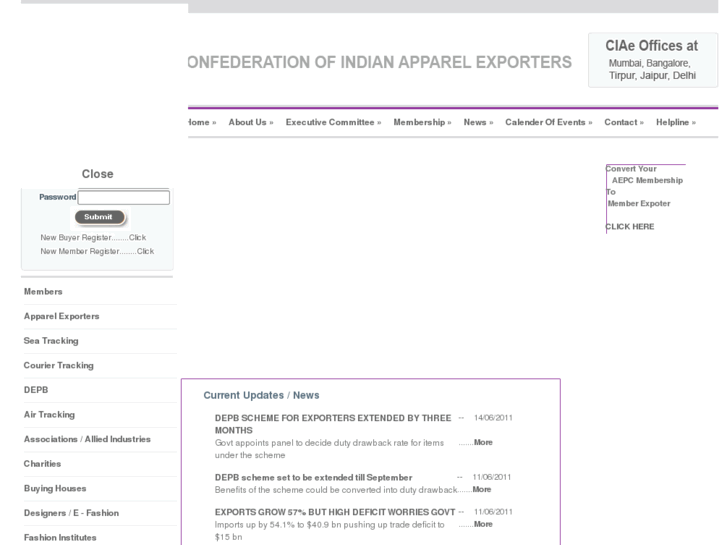Focus the Password input field

pos(124,198)
